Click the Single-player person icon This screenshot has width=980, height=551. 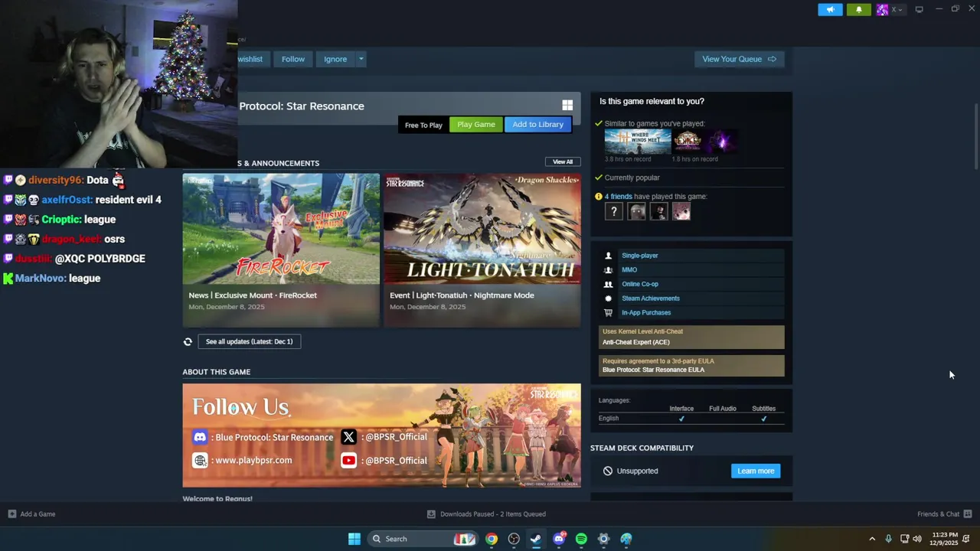608,256
